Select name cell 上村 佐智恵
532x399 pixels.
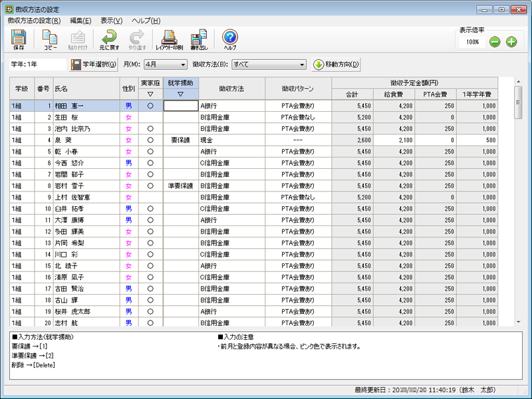[86, 198]
